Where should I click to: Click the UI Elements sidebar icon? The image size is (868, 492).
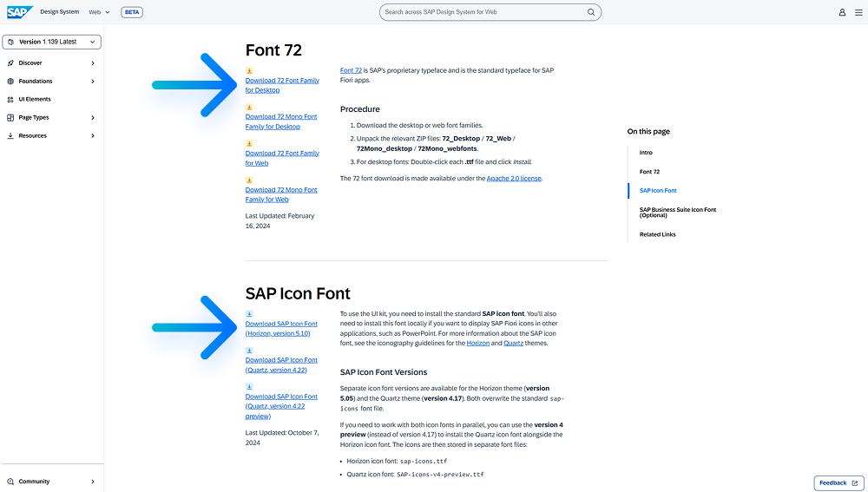tap(10, 100)
